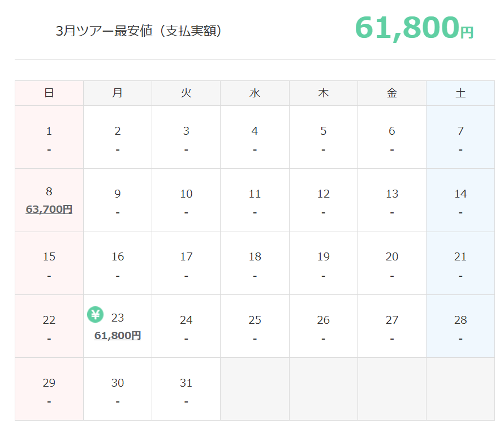The width and height of the screenshot is (504, 428).
Task: Click the date cell for March 14
Action: point(460,200)
